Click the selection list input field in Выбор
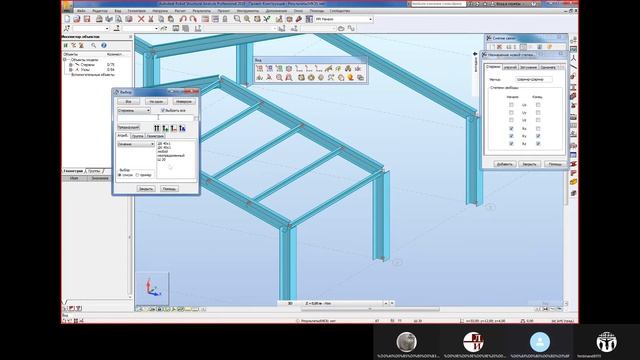Viewport: 640px width, 360px height. click(155, 118)
